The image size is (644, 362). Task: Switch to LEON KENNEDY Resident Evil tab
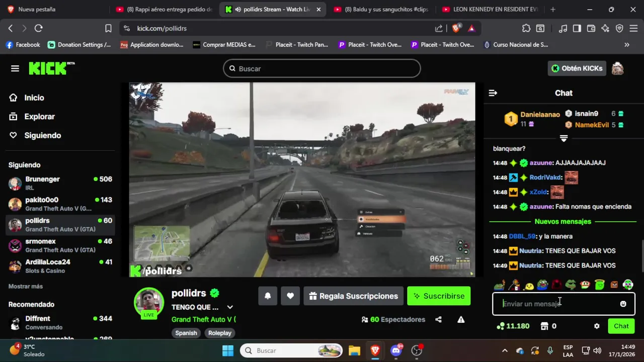click(490, 10)
